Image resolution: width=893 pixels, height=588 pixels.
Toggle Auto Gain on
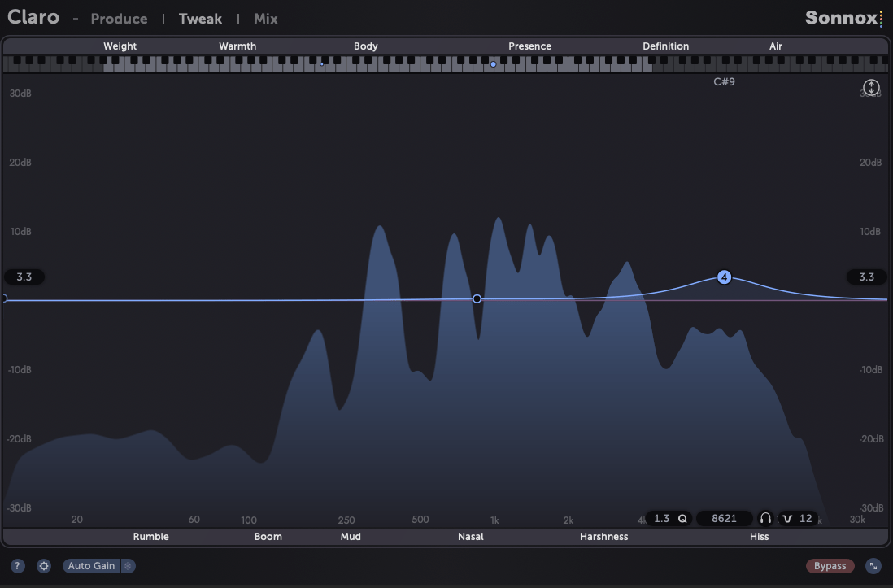pyautogui.click(x=91, y=565)
